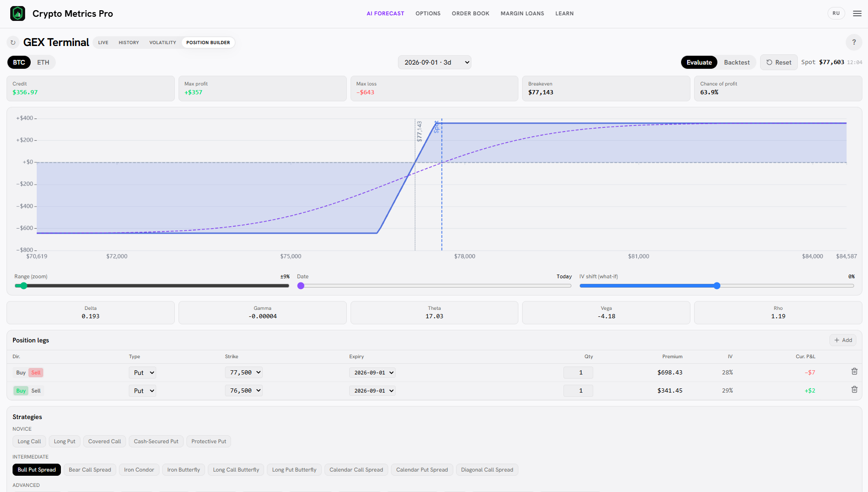Click the $77,143 breakeven marker on chart

(x=419, y=131)
